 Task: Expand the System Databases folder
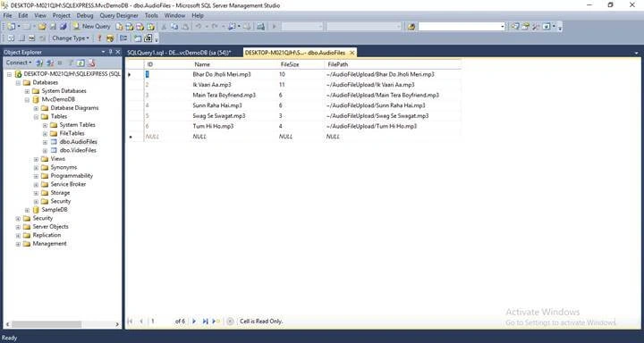point(27,91)
